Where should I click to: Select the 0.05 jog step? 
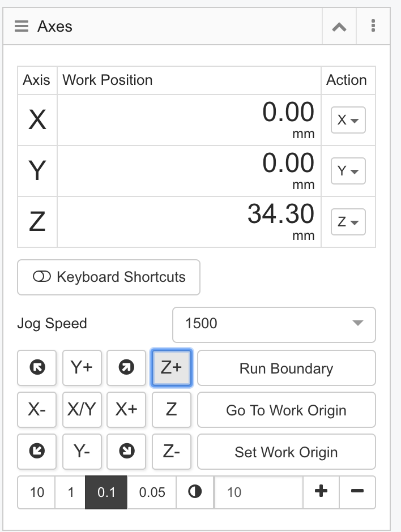[x=152, y=492]
